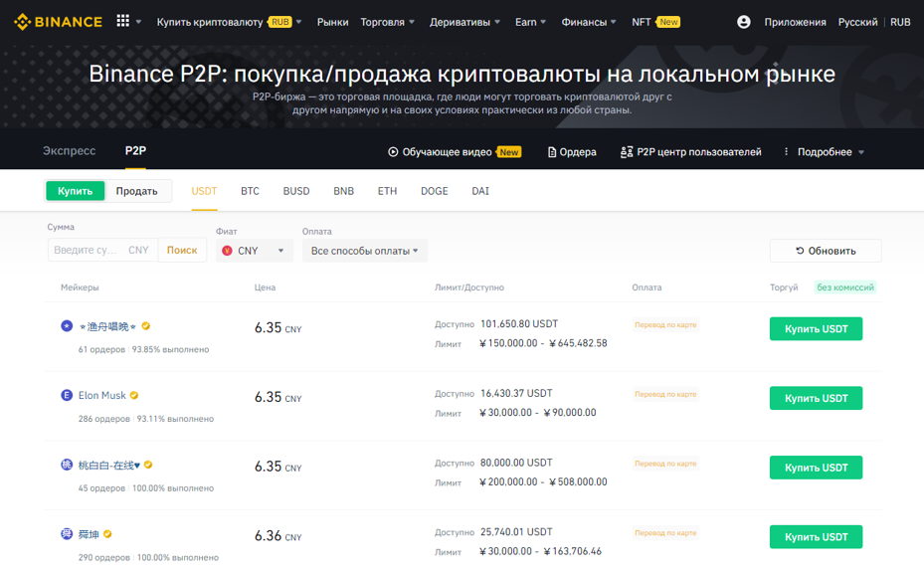Viewport: 924px width, 572px height.
Task: Change language via Русский
Action: point(857,22)
